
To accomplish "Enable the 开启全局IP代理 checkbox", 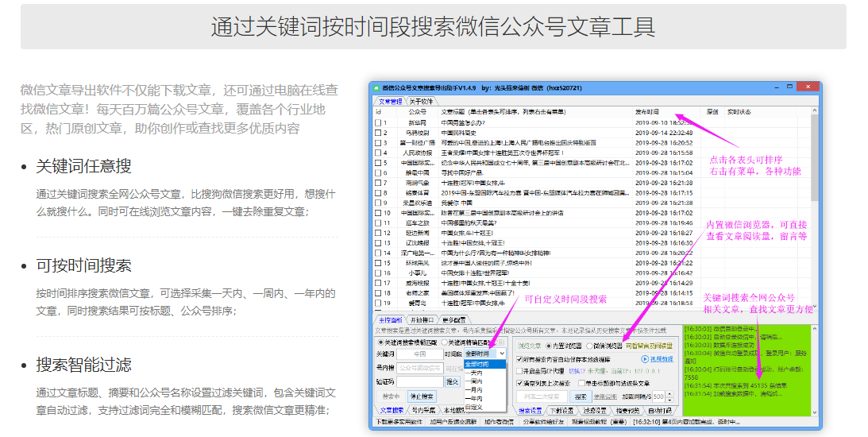I will click(519, 371).
